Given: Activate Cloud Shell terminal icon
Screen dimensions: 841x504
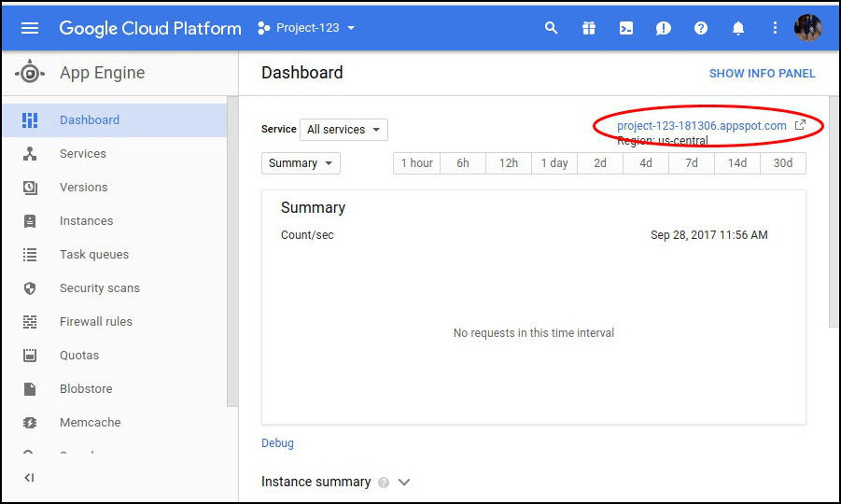Looking at the screenshot, I should tap(626, 28).
